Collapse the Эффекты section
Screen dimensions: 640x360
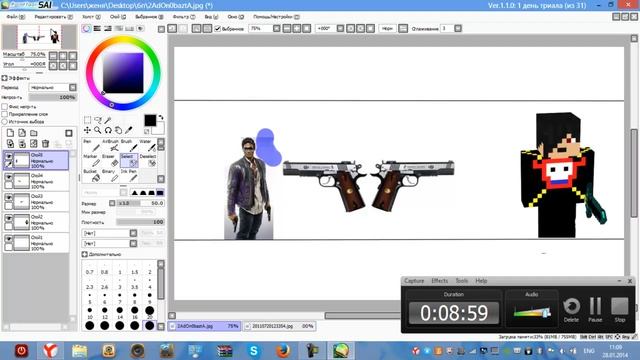click(4, 78)
